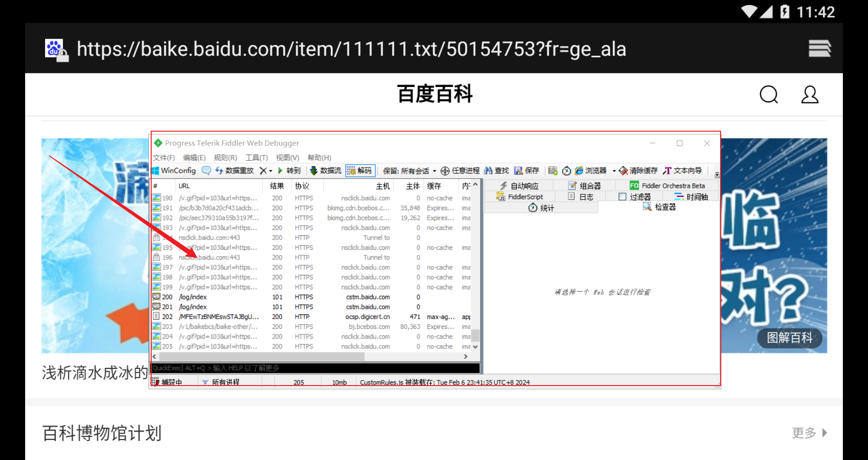
Task: Select session 203 bj.bcebos.com row
Action: click(312, 327)
